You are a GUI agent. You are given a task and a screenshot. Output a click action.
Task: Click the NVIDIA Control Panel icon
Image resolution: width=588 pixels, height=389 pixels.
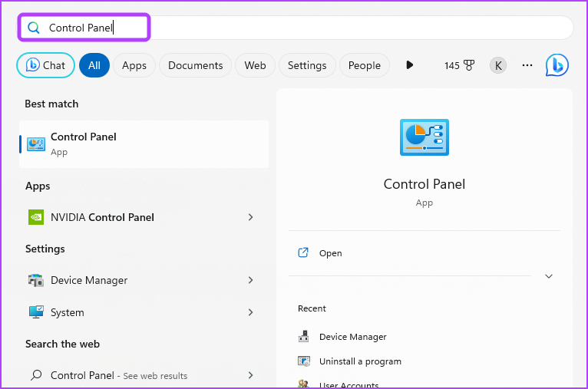36,217
